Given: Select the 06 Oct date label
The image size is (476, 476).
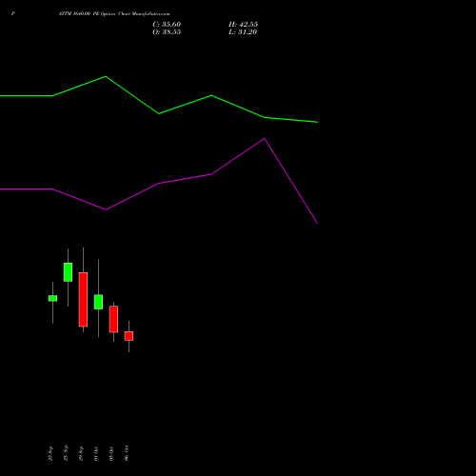Looking at the screenshot, I should coord(127,453).
